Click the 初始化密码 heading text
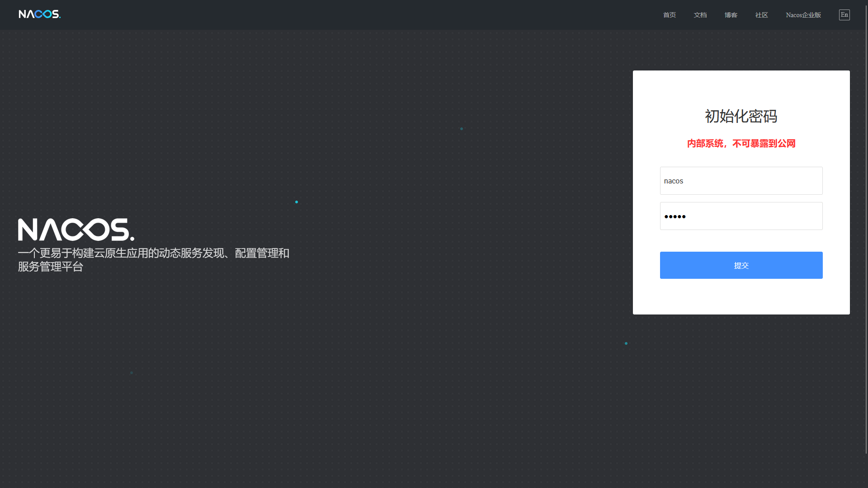This screenshot has width=868, height=488. [741, 116]
